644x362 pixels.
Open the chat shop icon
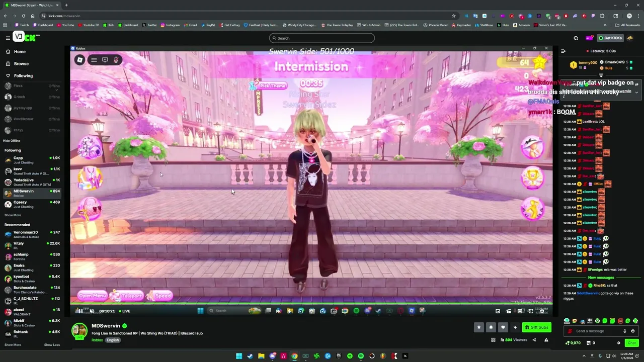click(589, 343)
